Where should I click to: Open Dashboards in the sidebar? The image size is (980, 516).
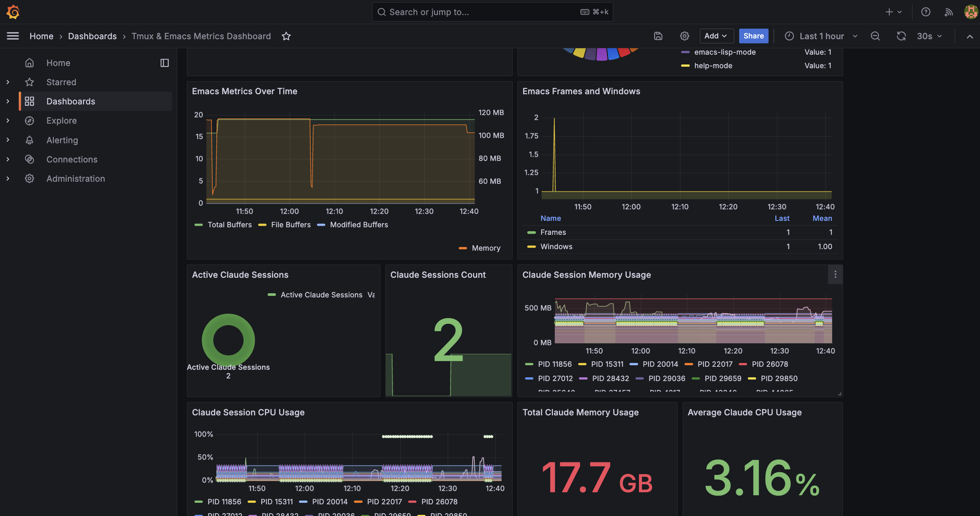[71, 101]
